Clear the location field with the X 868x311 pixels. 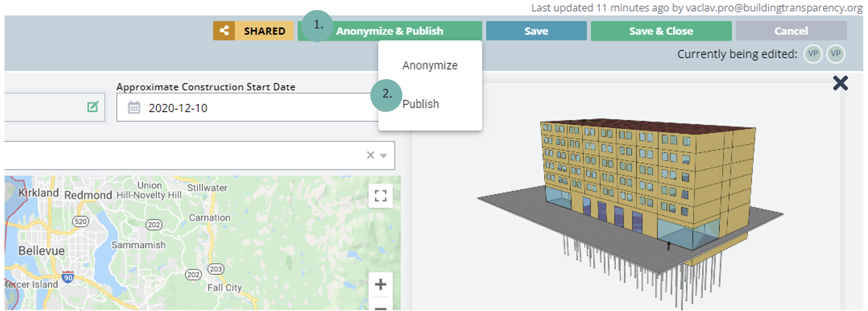pos(370,155)
